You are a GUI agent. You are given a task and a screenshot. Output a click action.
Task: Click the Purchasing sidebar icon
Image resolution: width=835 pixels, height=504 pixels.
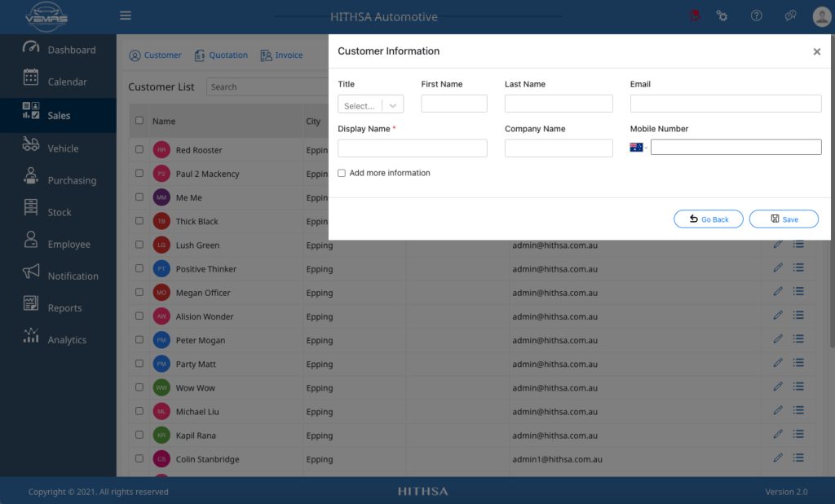coord(31,175)
